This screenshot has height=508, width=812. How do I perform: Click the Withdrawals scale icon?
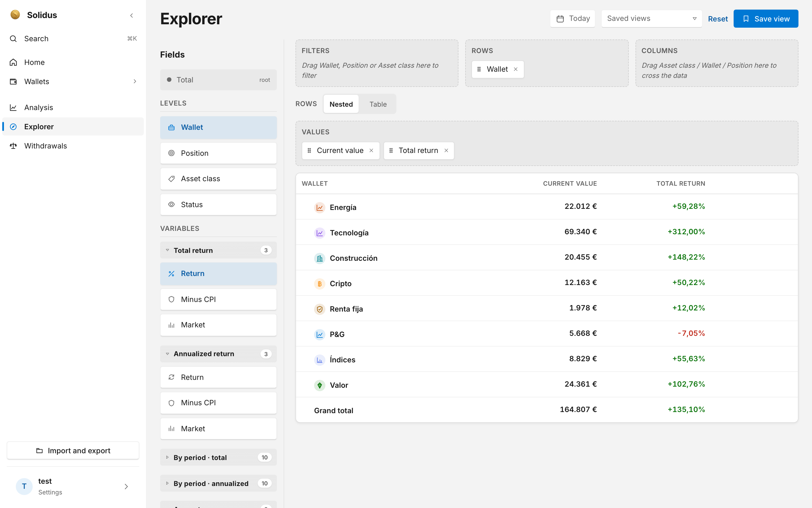click(x=13, y=146)
